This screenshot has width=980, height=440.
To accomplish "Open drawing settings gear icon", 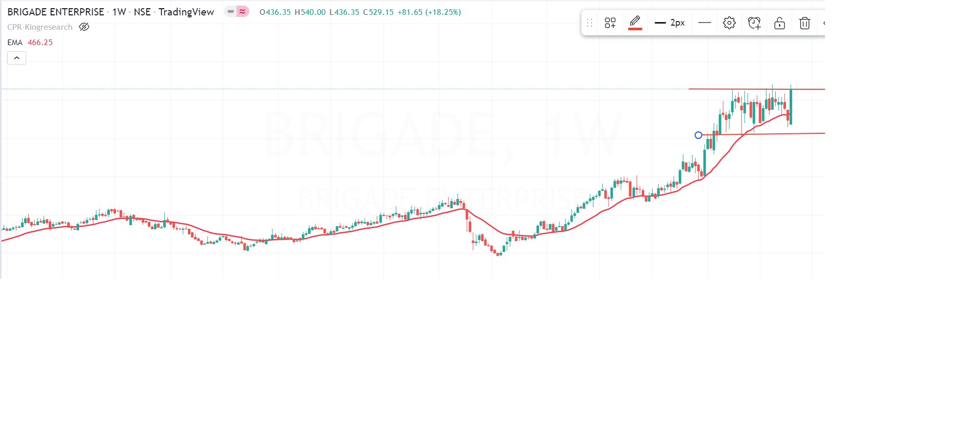I will point(729,23).
